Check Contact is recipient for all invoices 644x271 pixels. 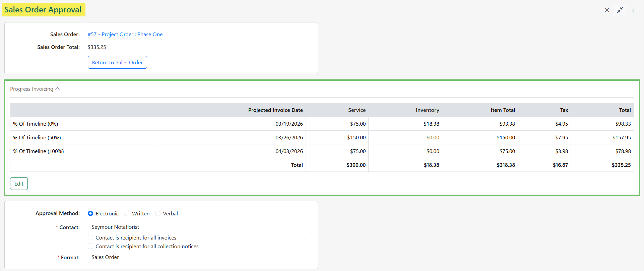(90, 238)
